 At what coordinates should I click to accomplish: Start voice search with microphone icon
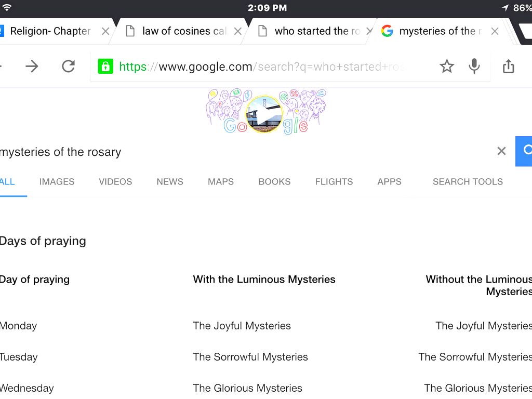pos(474,66)
